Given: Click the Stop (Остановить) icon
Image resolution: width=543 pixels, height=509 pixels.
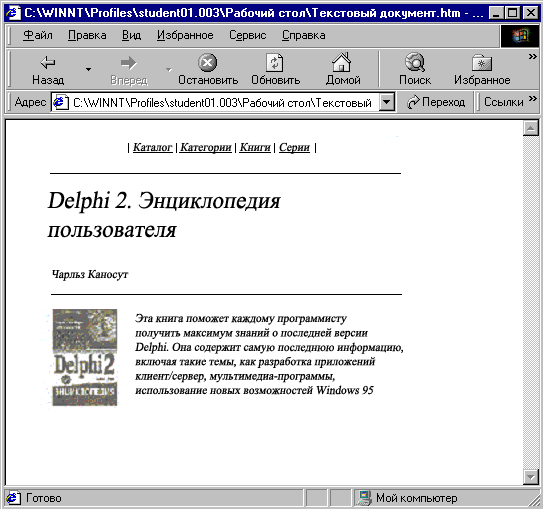Looking at the screenshot, I should (207, 63).
